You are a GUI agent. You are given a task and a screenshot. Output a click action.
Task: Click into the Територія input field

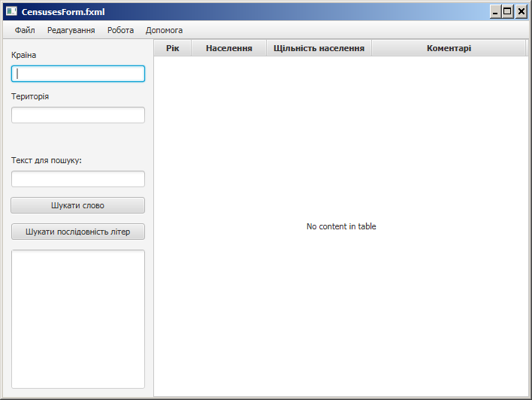78,115
